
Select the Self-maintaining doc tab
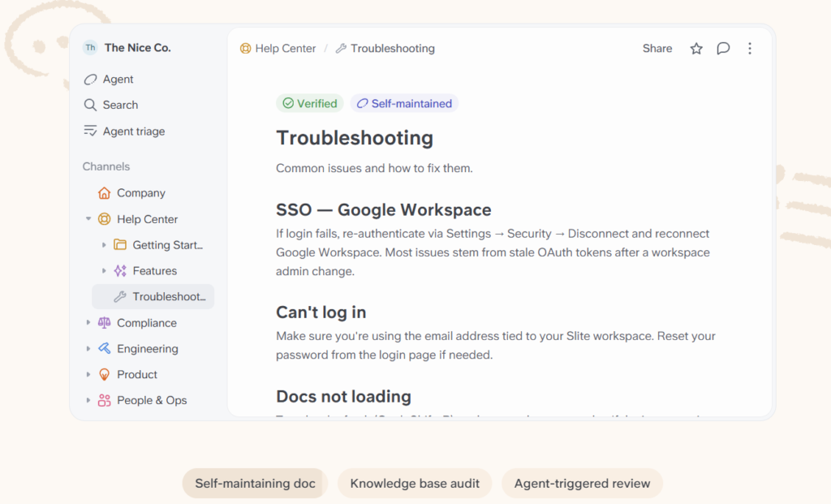(x=255, y=484)
